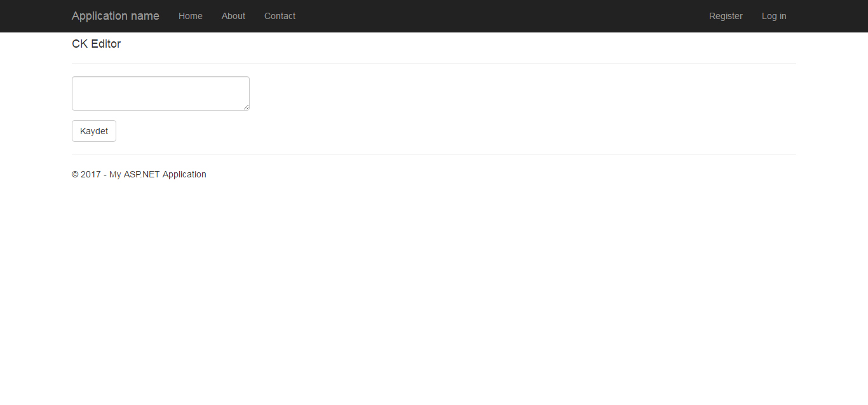Click the divider line above the footer
Viewport: 868px width, 405px height.
(x=433, y=154)
